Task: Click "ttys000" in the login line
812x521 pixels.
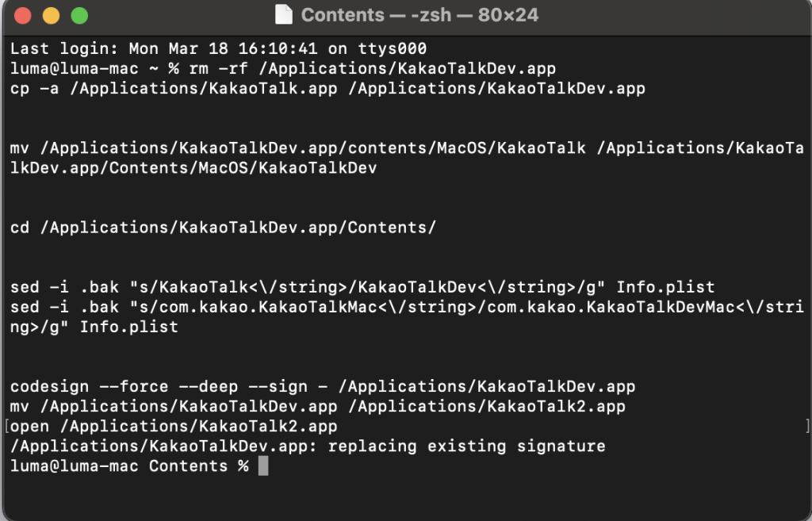Action: point(392,48)
